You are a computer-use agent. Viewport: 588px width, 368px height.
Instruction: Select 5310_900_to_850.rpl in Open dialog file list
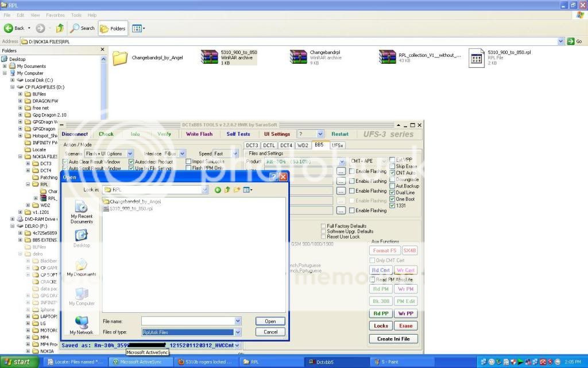pyautogui.click(x=128, y=209)
